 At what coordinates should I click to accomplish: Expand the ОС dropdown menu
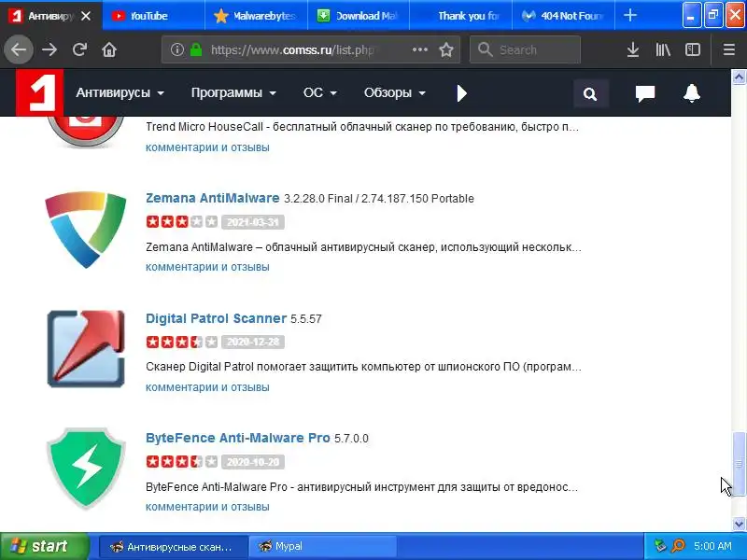click(320, 92)
